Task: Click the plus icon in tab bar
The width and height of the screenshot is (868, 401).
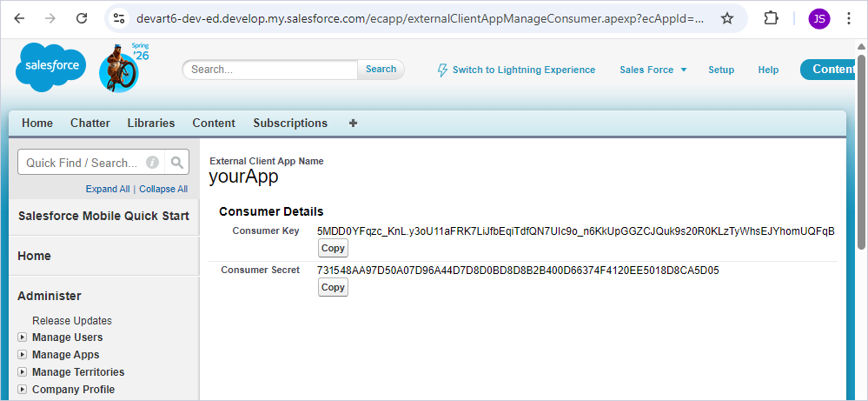Action: point(353,123)
